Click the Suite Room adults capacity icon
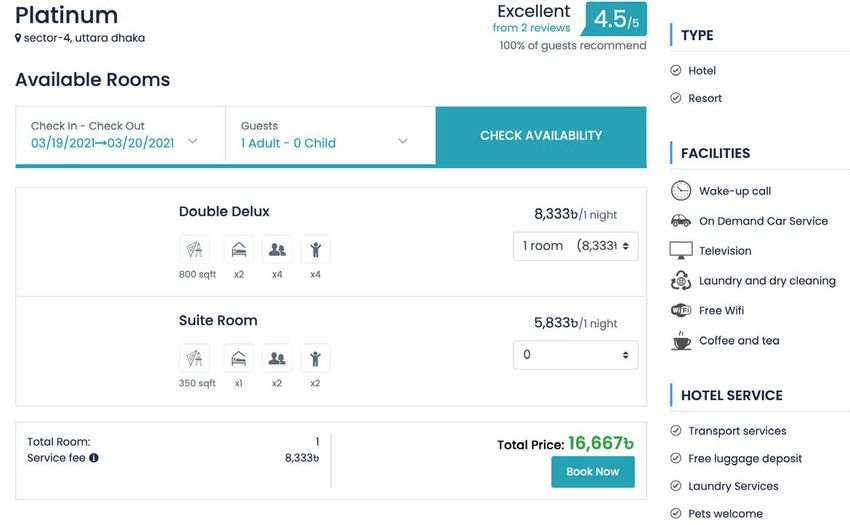The height and width of the screenshot is (525, 850). pos(277,358)
